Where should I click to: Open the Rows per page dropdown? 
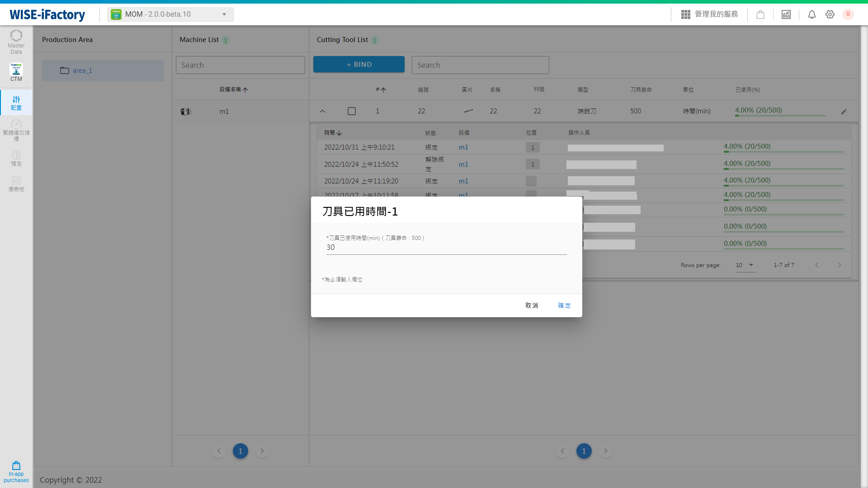[745, 265]
